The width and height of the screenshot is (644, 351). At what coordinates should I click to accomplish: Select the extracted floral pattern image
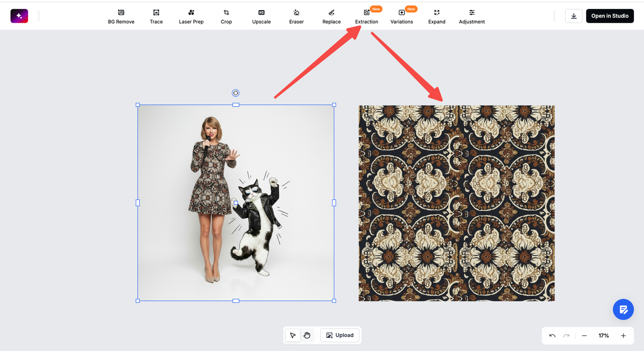[456, 203]
